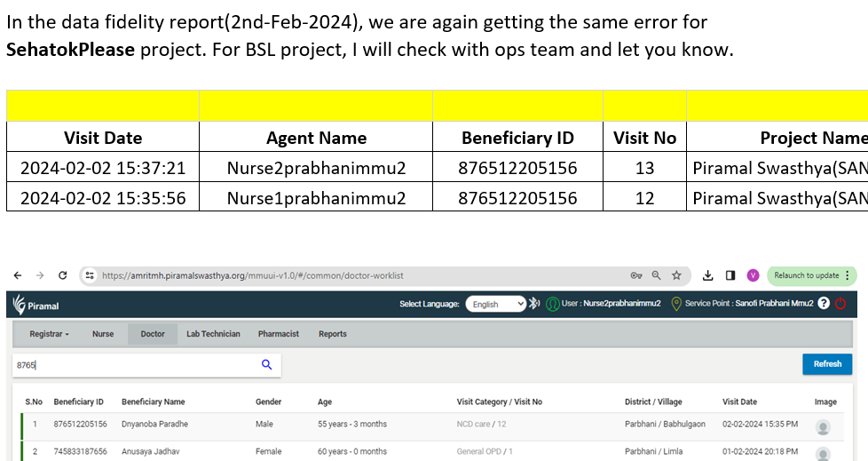
Task: Switch to the Doctor tab
Action: [153, 334]
